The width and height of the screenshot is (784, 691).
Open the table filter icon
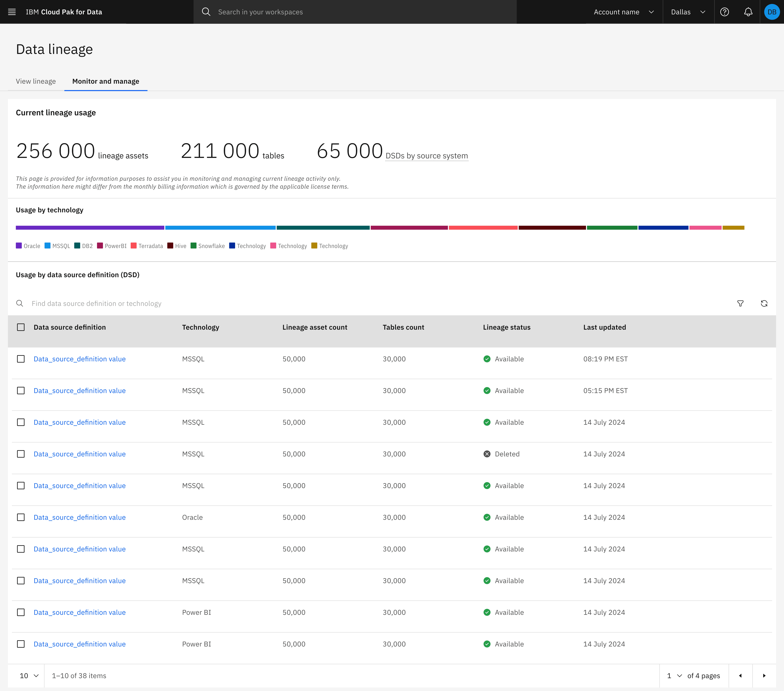740,303
